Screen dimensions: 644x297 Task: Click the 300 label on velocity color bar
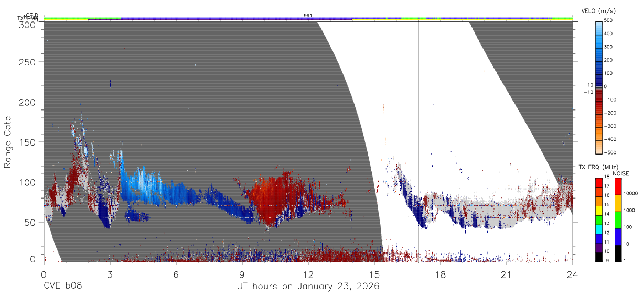[x=608, y=47]
